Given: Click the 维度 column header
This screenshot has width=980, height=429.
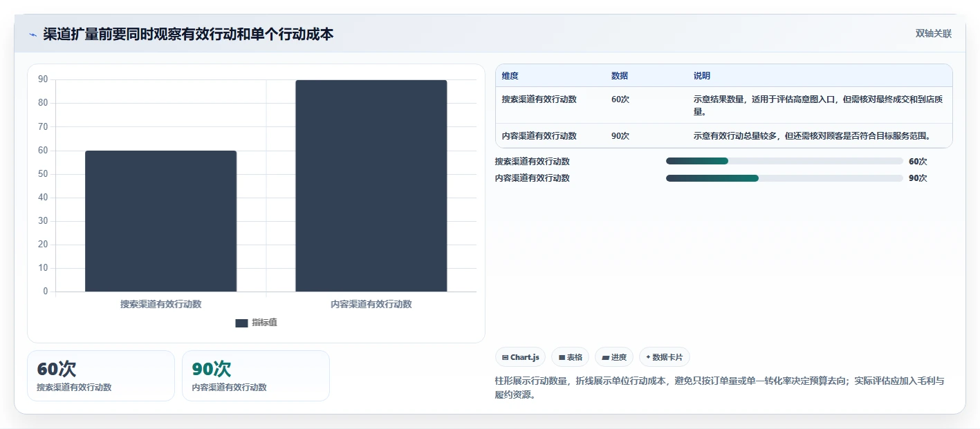Looking at the screenshot, I should pyautogui.click(x=510, y=76).
